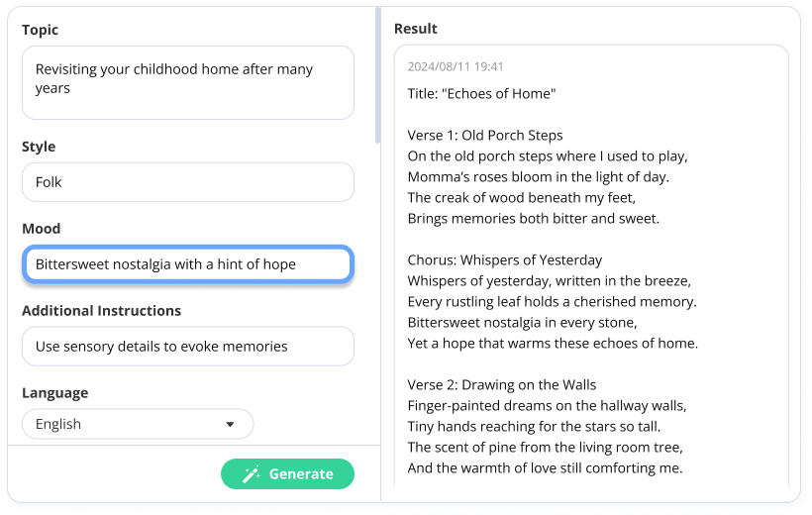Viewport: 812px width, 515px height.
Task: Click the Mood field with Bittersweet nostalgia
Action: tap(188, 264)
